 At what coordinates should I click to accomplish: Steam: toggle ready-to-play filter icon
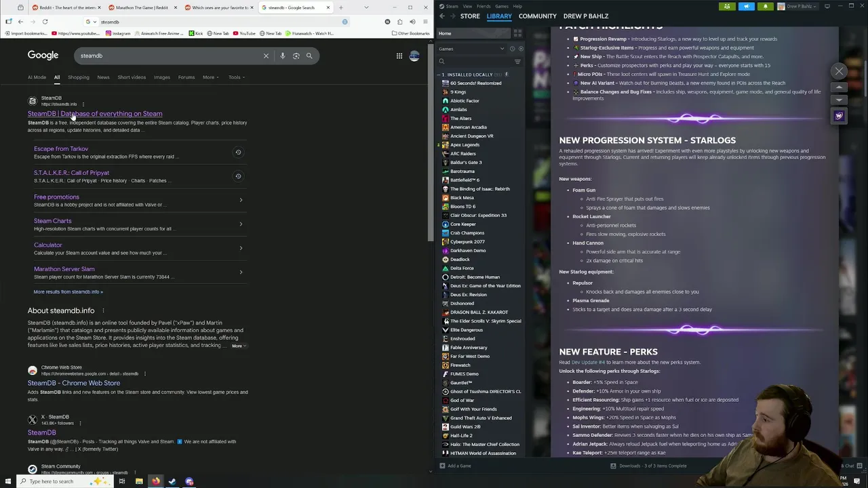tap(520, 49)
